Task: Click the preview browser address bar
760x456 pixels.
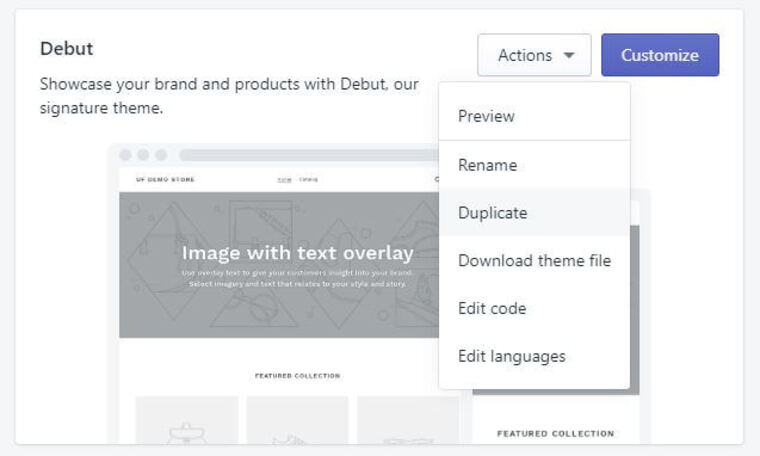Action: point(309,155)
